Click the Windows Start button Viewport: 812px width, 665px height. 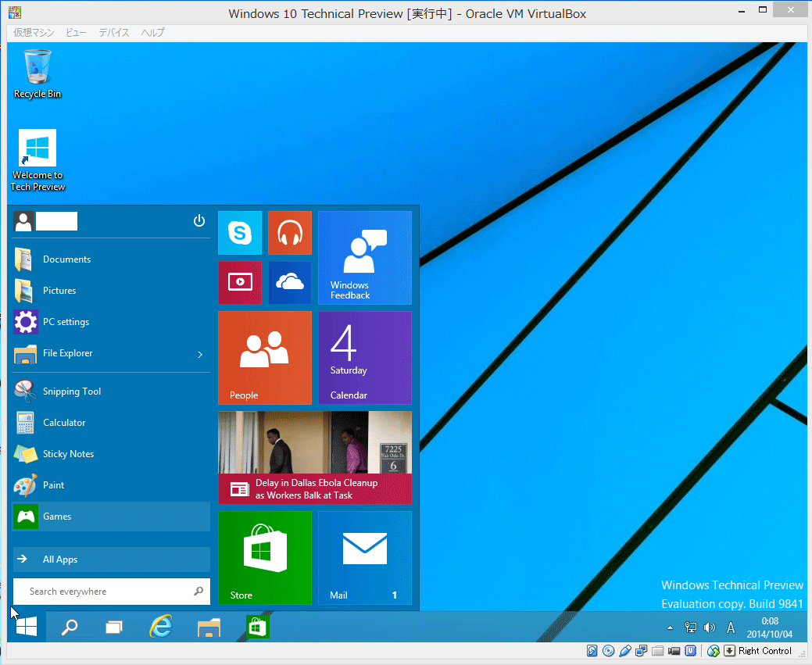[27, 627]
